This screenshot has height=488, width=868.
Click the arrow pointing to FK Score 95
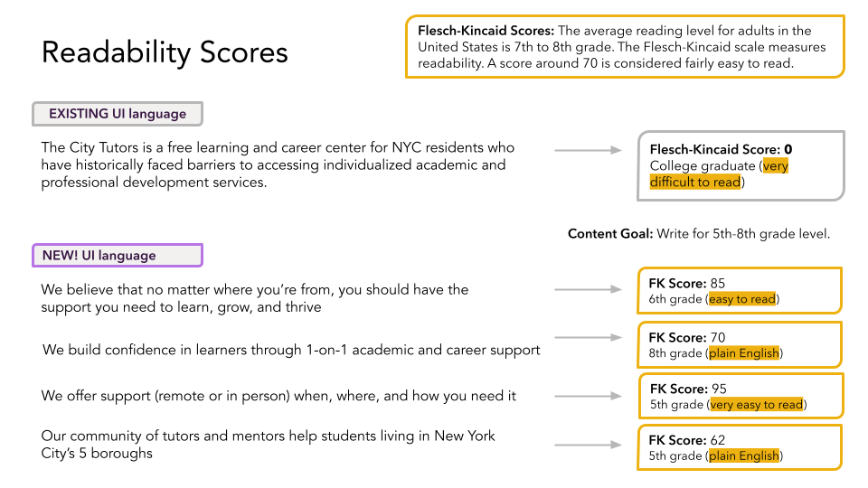[588, 396]
